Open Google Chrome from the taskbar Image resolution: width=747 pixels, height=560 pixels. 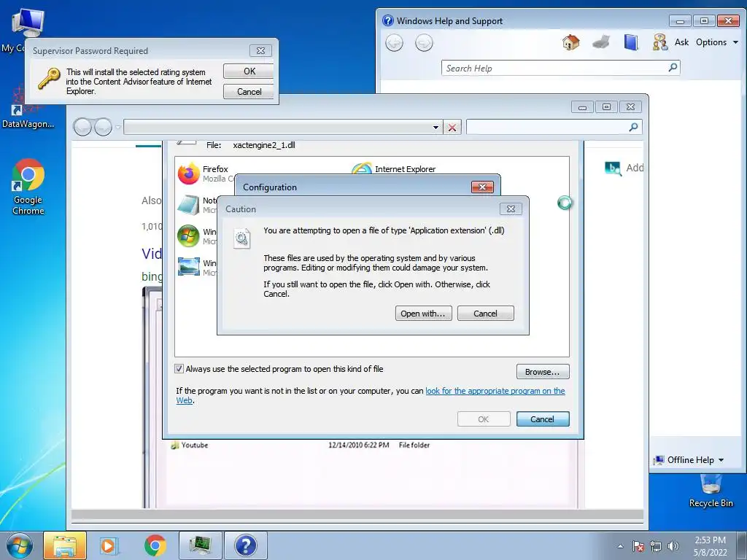[155, 545]
